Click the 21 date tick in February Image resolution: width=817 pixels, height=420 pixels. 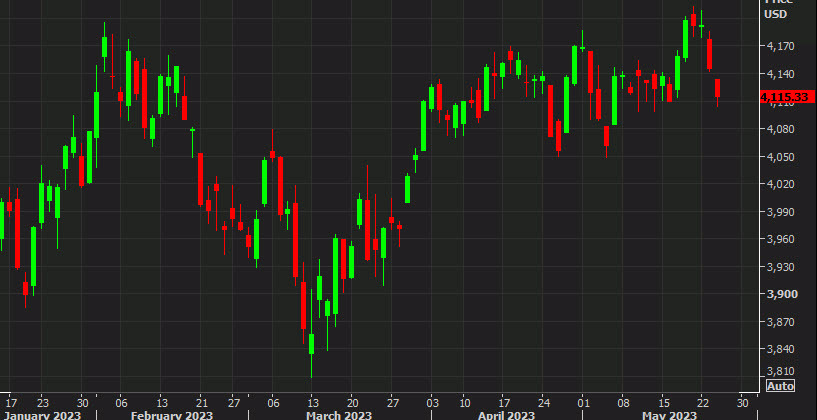click(x=202, y=403)
